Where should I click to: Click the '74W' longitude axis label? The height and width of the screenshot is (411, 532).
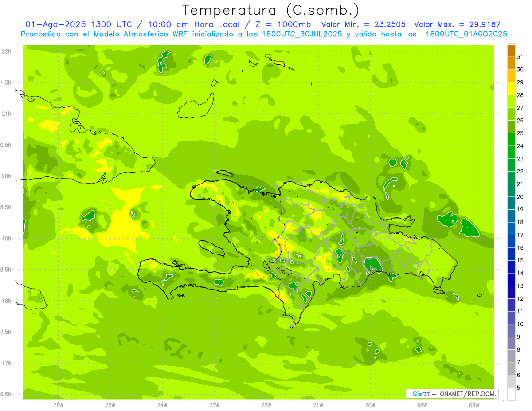tap(162, 405)
